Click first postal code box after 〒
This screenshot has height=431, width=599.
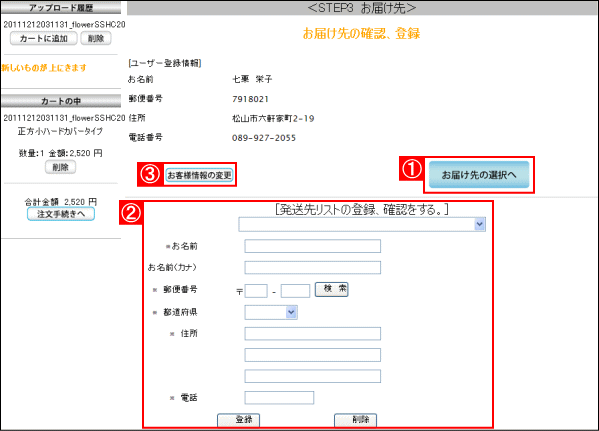256,291
